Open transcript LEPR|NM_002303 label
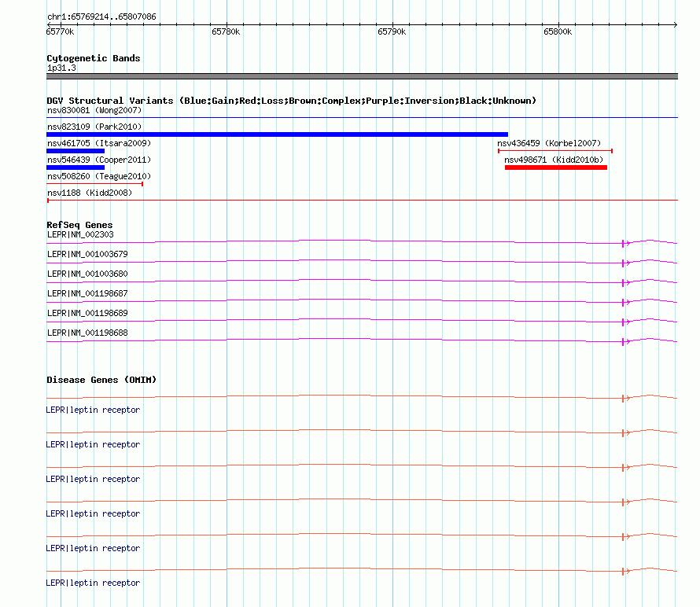Image resolution: width=700 pixels, height=607 pixels. click(x=80, y=235)
